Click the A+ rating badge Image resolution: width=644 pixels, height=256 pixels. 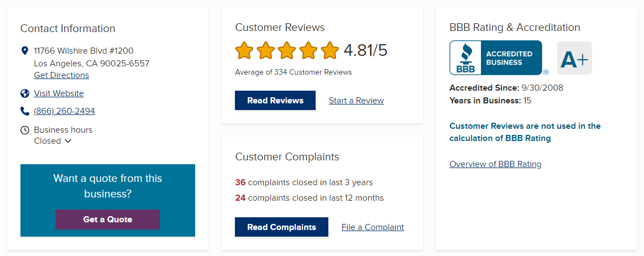coord(574,58)
